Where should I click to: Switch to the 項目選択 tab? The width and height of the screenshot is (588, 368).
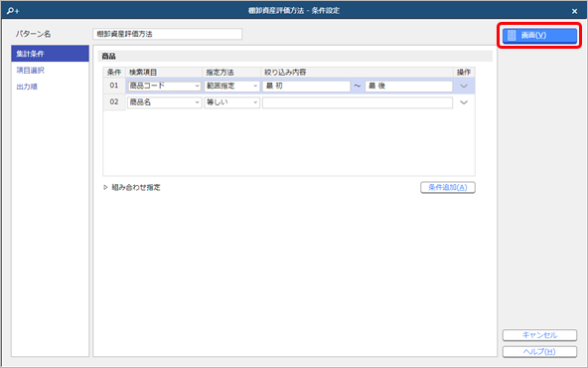point(30,71)
